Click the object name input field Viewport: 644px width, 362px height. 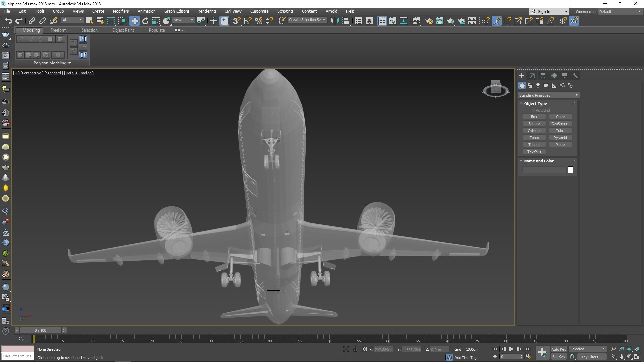[544, 170]
